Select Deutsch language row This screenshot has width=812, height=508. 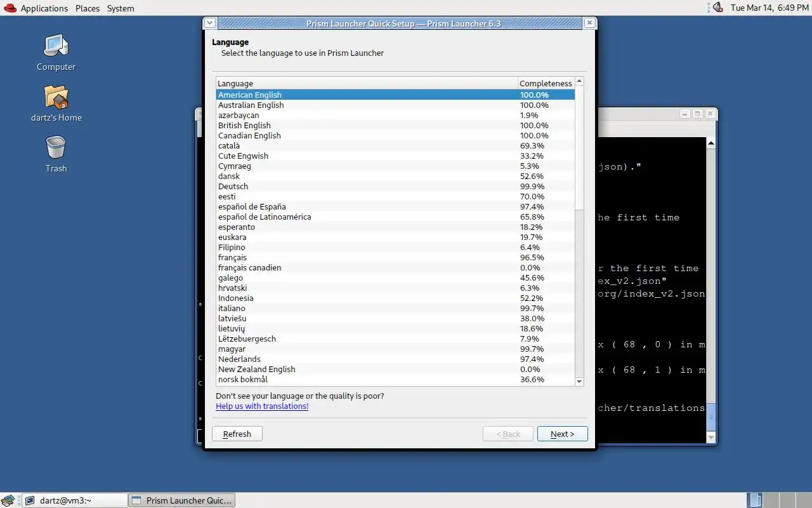click(395, 186)
